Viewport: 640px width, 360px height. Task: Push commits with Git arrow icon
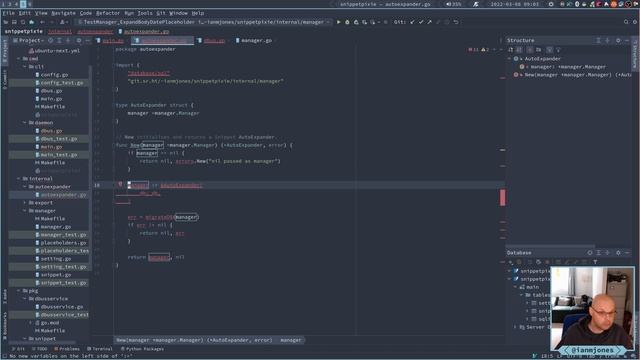(429, 22)
